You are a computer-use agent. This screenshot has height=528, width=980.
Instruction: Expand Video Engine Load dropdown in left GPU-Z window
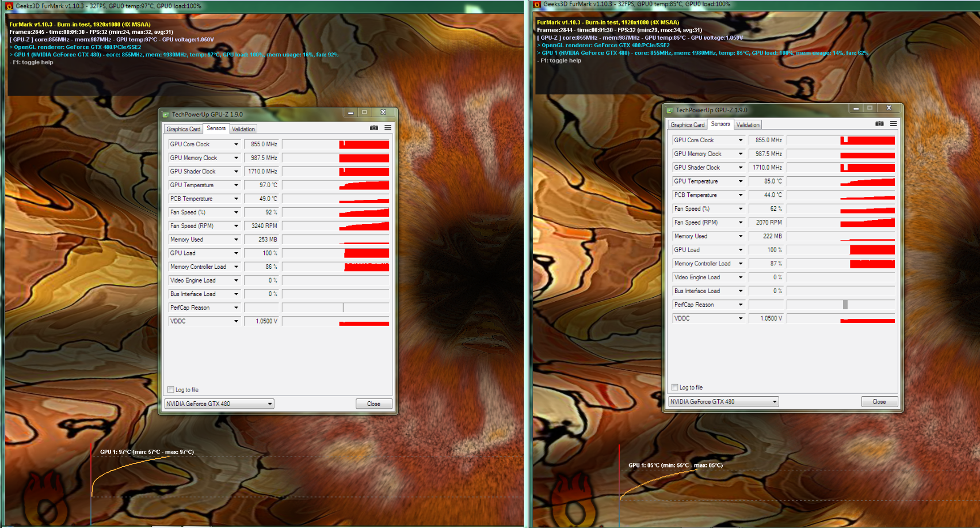click(236, 280)
